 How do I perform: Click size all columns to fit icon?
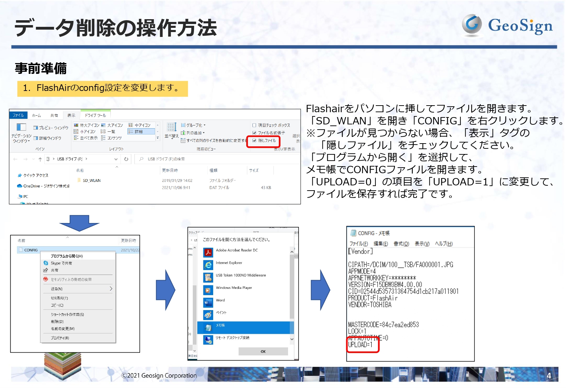pos(183,140)
